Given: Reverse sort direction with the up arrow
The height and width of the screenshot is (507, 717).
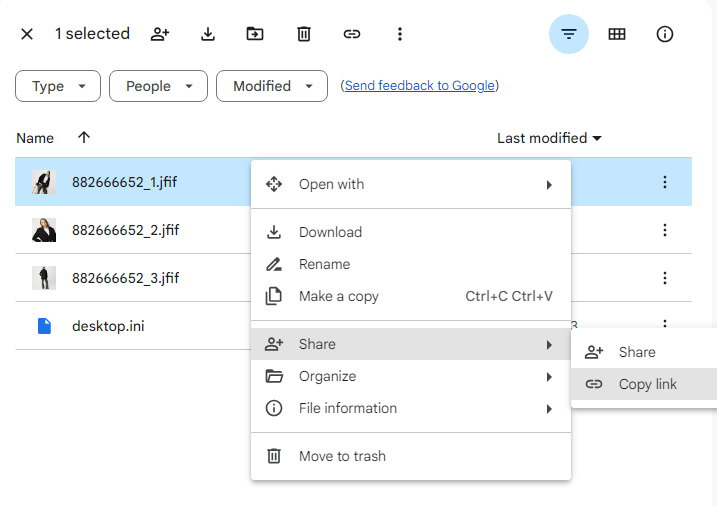Looking at the screenshot, I should coord(84,137).
